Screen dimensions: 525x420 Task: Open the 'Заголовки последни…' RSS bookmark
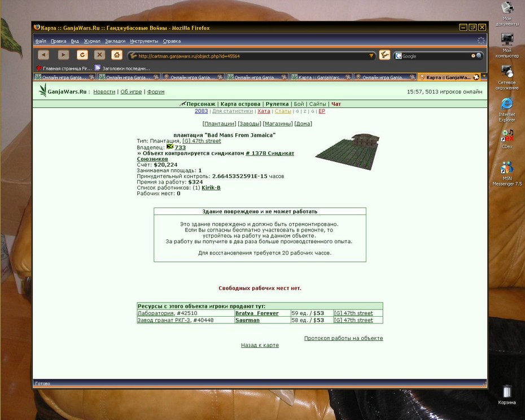click(122, 68)
